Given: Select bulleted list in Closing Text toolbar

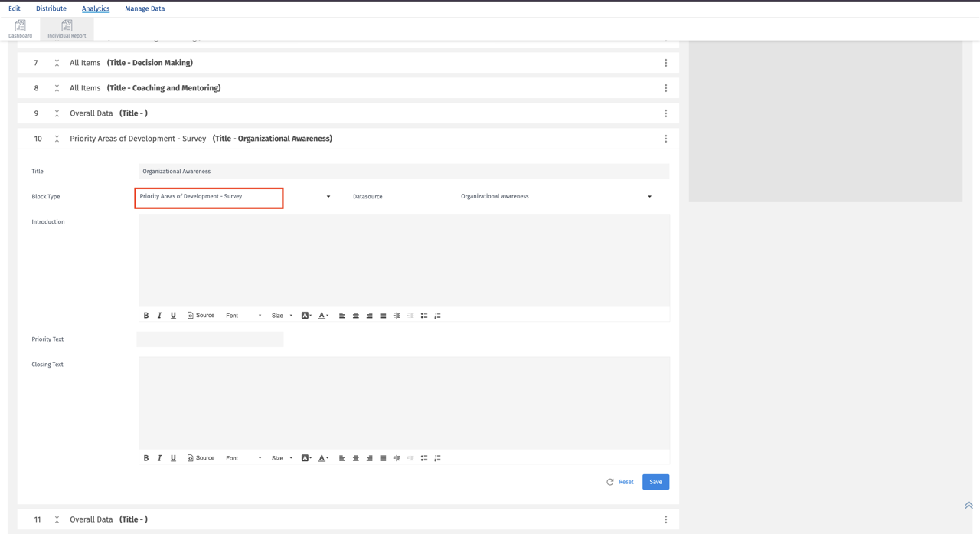Looking at the screenshot, I should pos(424,457).
